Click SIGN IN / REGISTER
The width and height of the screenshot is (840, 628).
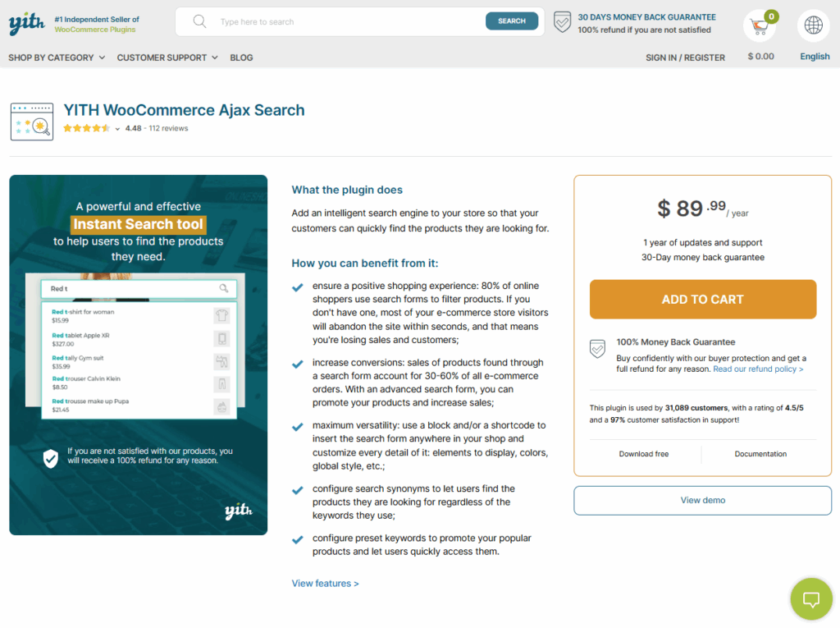tap(685, 57)
